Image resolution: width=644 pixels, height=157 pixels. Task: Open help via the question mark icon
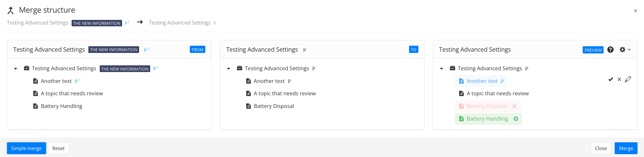click(610, 50)
